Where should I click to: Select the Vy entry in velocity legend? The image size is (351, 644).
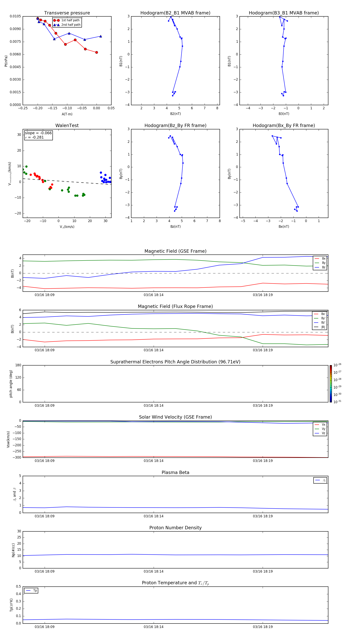pyautogui.click(x=320, y=429)
